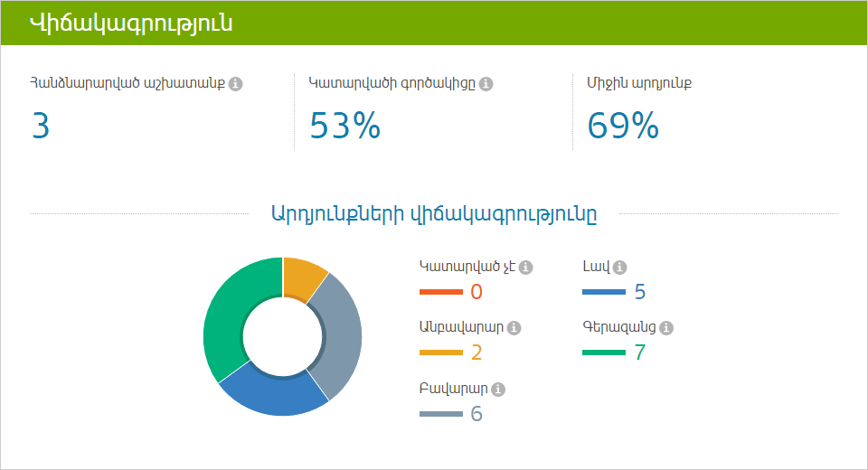The height and width of the screenshot is (470, 868).
Task: Select the blue segment of donut chart
Action: pyautogui.click(x=274, y=394)
